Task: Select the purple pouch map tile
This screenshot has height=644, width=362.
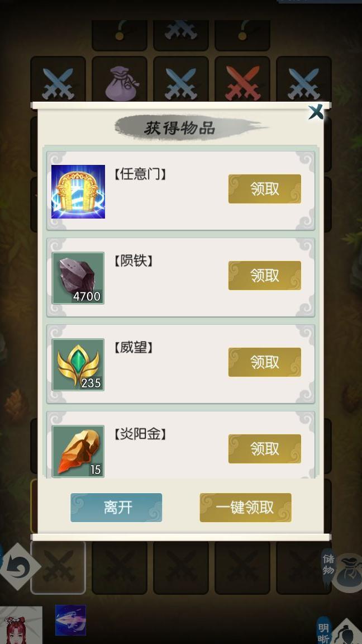Action: click(120, 80)
